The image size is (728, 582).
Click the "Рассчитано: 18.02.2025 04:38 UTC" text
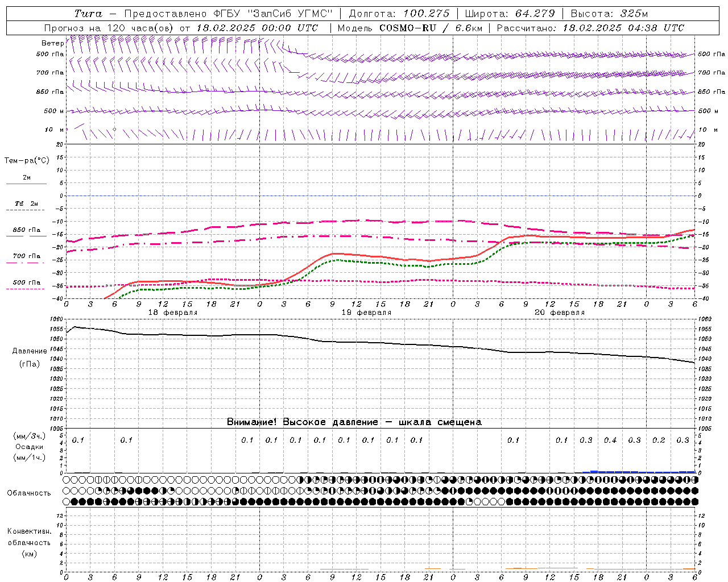(590, 28)
